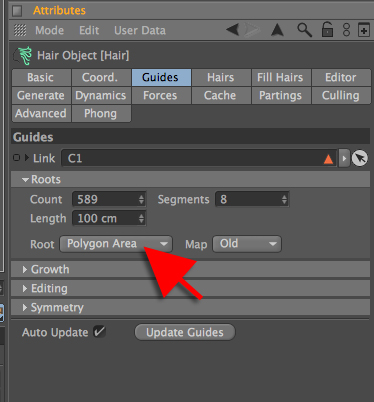Open the Partings tab
The width and height of the screenshot is (374, 402).
point(281,96)
